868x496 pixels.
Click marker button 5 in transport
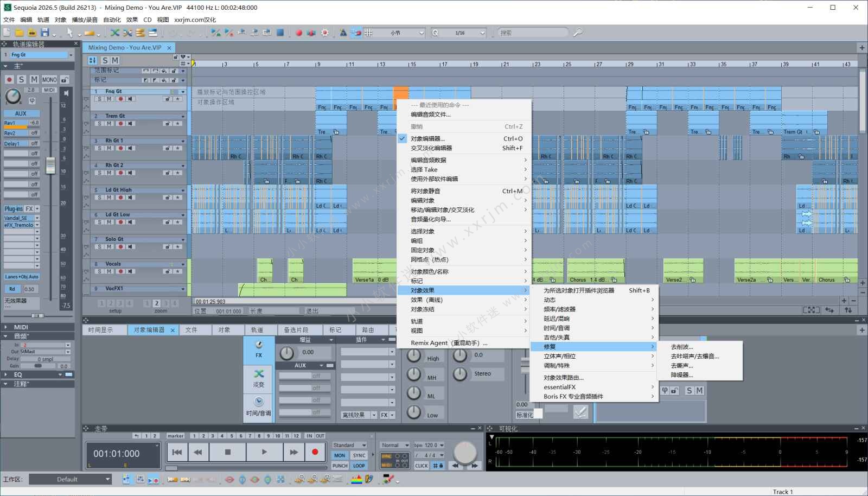(232, 436)
